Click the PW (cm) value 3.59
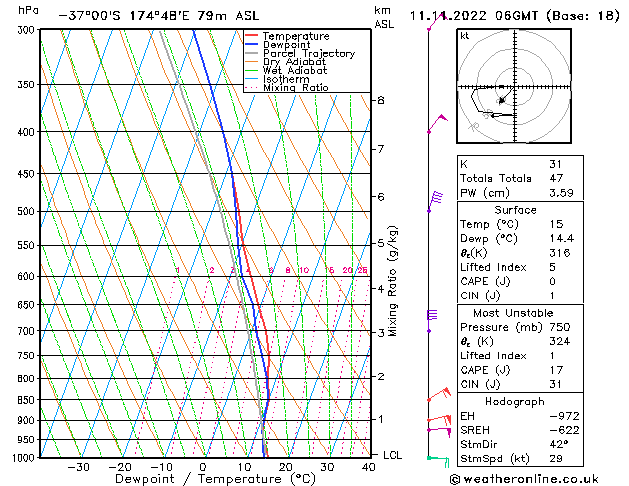Viewport: 629px width, 486px height. pyautogui.click(x=561, y=192)
